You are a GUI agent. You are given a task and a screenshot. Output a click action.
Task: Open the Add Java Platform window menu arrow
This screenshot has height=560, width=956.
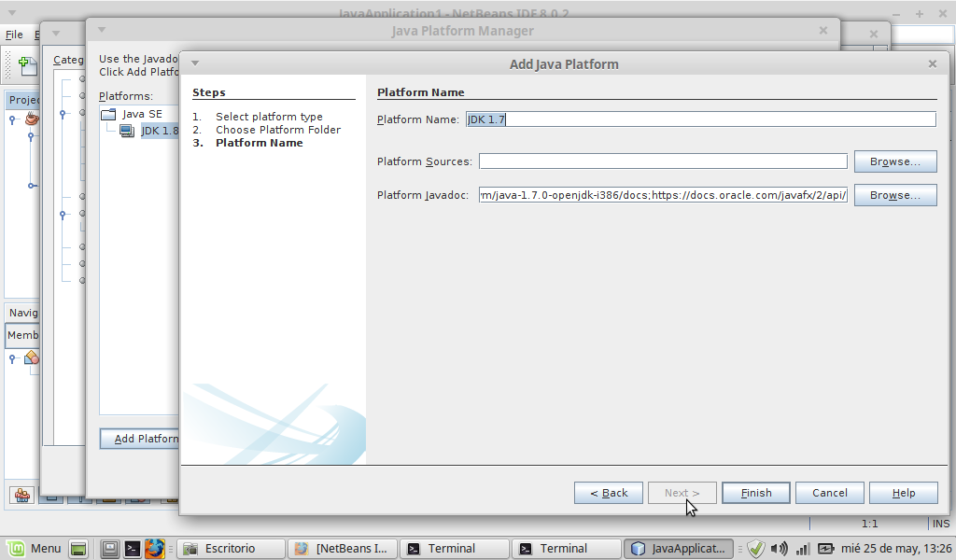tap(194, 63)
